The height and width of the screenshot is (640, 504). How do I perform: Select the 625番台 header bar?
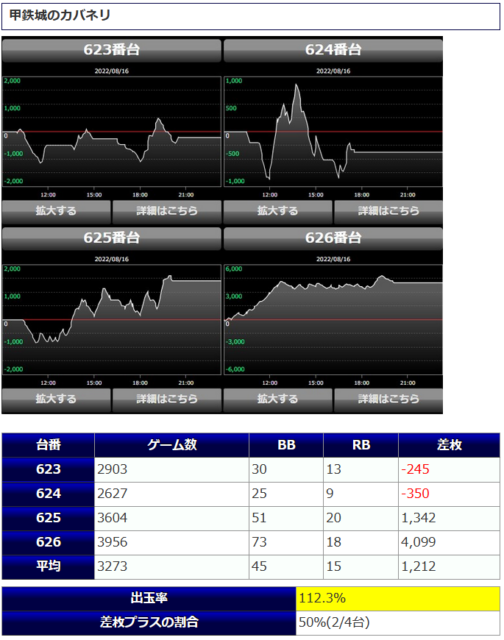[x=111, y=238]
